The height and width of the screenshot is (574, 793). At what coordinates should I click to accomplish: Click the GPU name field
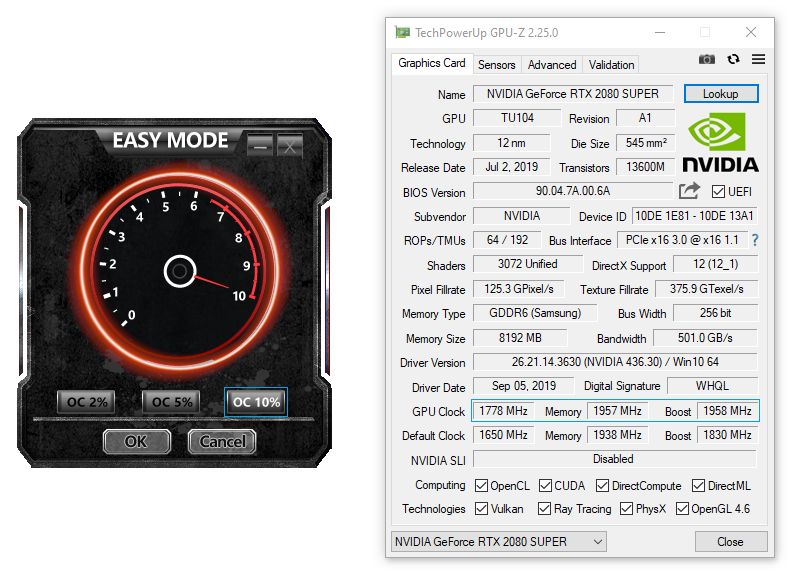[x=573, y=94]
